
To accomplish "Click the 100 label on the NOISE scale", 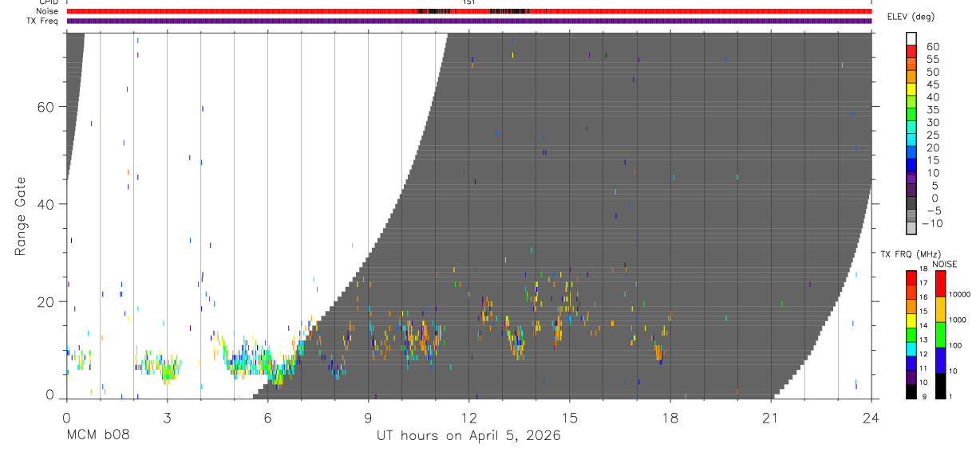I will point(955,345).
